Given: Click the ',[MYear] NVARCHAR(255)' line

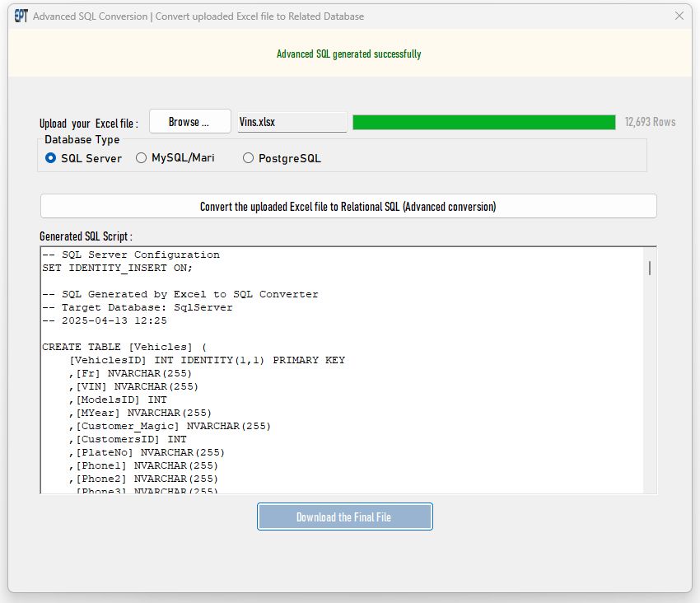Looking at the screenshot, I should pyautogui.click(x=140, y=413).
